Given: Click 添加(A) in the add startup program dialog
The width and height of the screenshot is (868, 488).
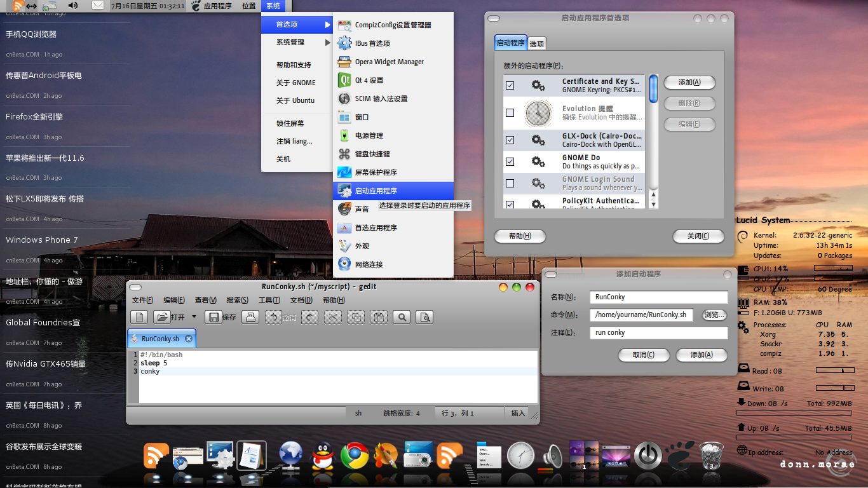Looking at the screenshot, I should (702, 355).
